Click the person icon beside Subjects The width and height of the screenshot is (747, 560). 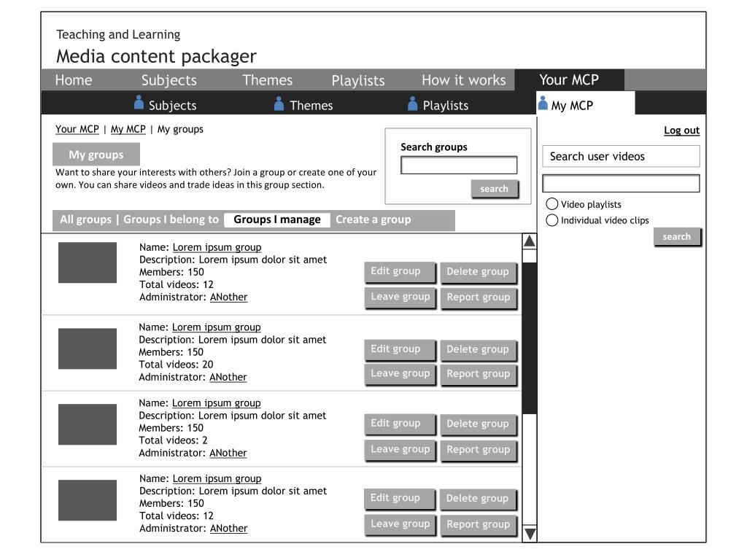pos(139,103)
